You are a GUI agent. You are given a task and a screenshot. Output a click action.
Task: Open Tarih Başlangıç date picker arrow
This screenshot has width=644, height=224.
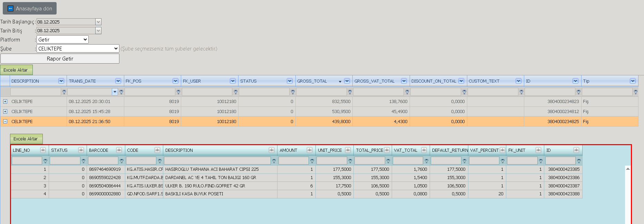pos(98,22)
